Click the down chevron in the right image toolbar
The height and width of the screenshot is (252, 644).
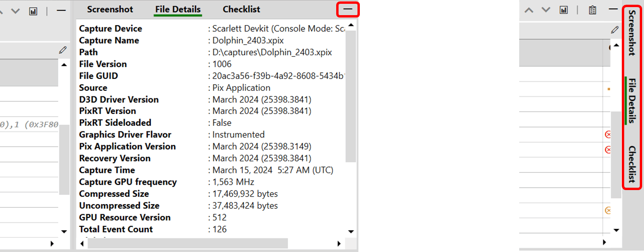pyautogui.click(x=546, y=10)
